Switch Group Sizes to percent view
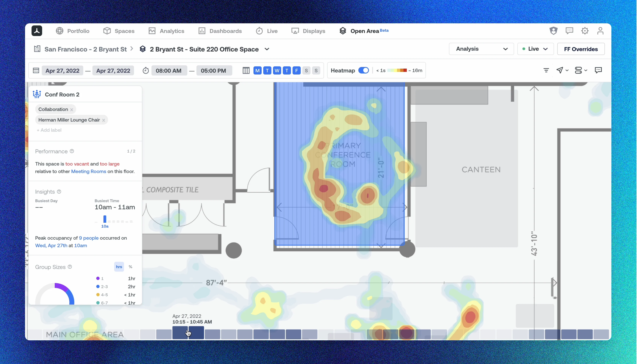Screen dimensions: 637x364 [x=130, y=267]
